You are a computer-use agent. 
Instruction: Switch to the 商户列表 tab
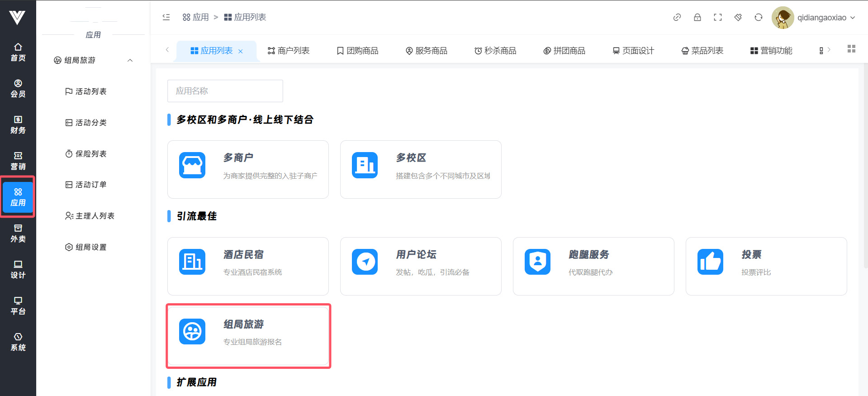(289, 51)
